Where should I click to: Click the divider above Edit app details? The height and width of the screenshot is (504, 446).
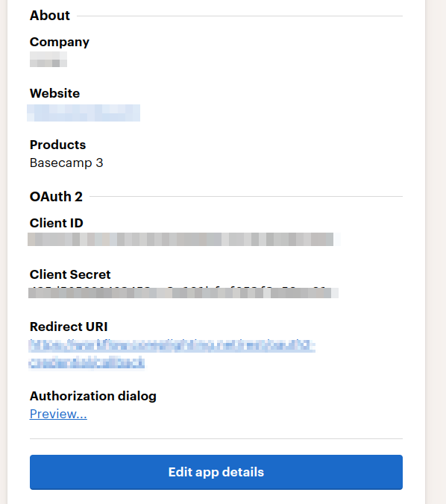point(216,438)
